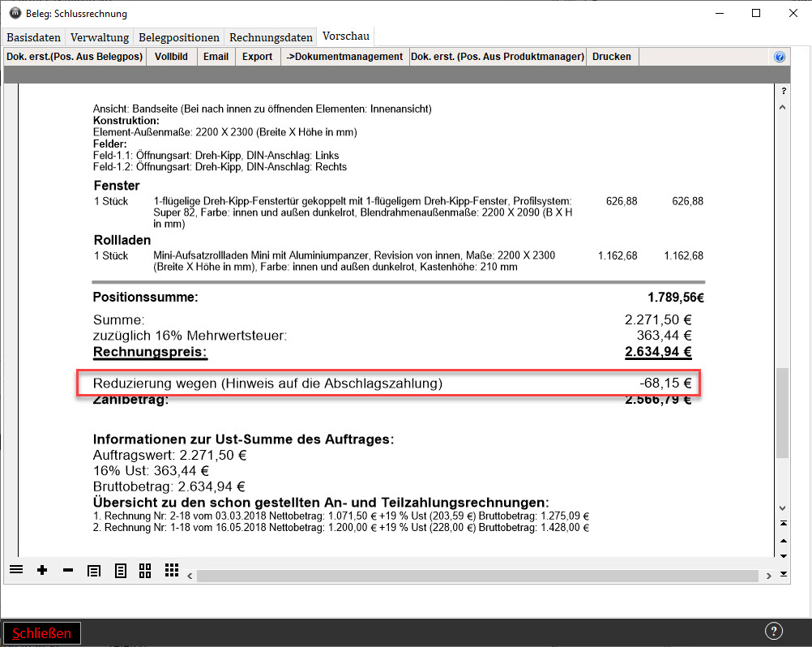This screenshot has height=647, width=812.
Task: Click the Mehrwertsteuer amount 363,44 €
Action: coord(665,335)
